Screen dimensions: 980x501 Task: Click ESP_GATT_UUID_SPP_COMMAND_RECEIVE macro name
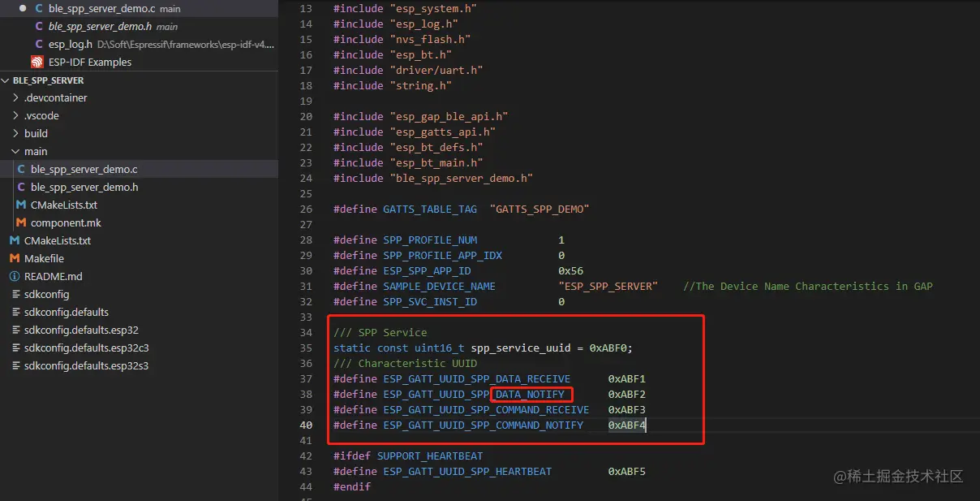point(486,409)
